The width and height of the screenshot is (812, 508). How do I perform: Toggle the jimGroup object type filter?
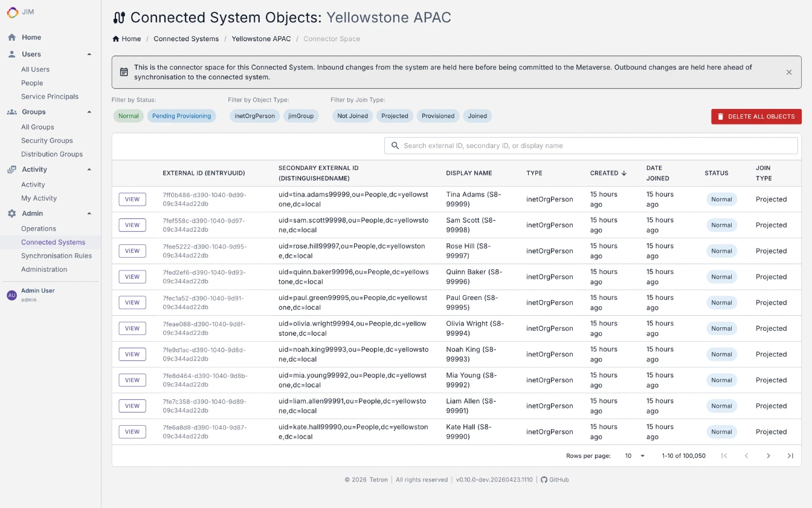(301, 116)
